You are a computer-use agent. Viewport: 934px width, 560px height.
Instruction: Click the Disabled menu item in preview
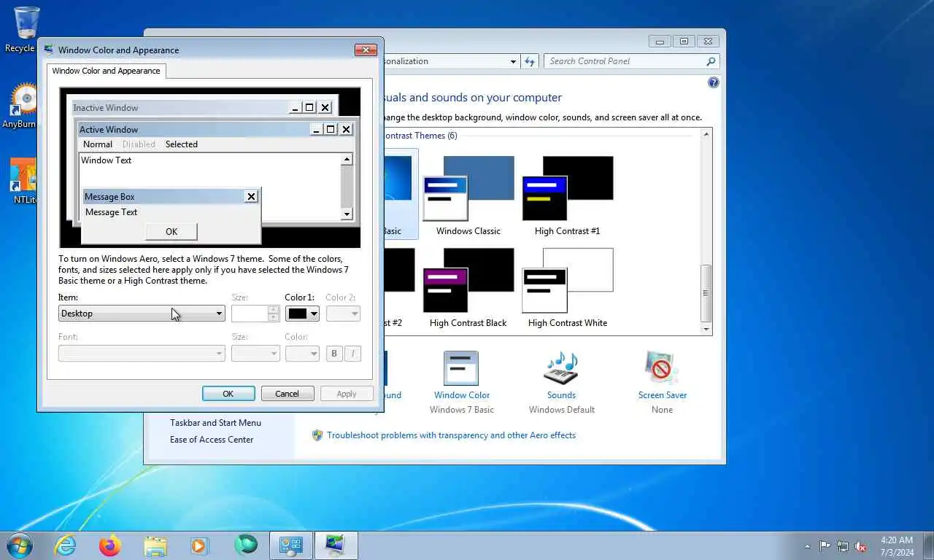[x=139, y=144]
